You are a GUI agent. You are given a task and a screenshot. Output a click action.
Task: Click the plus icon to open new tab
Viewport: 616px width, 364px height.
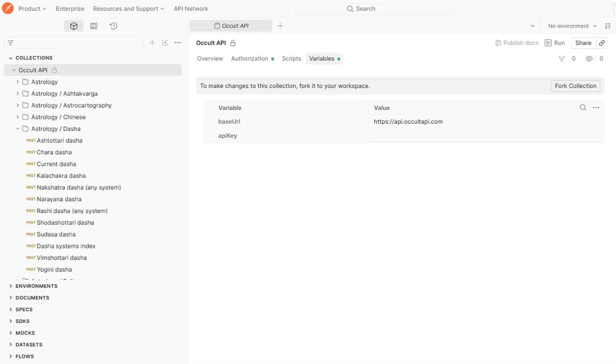(x=280, y=26)
